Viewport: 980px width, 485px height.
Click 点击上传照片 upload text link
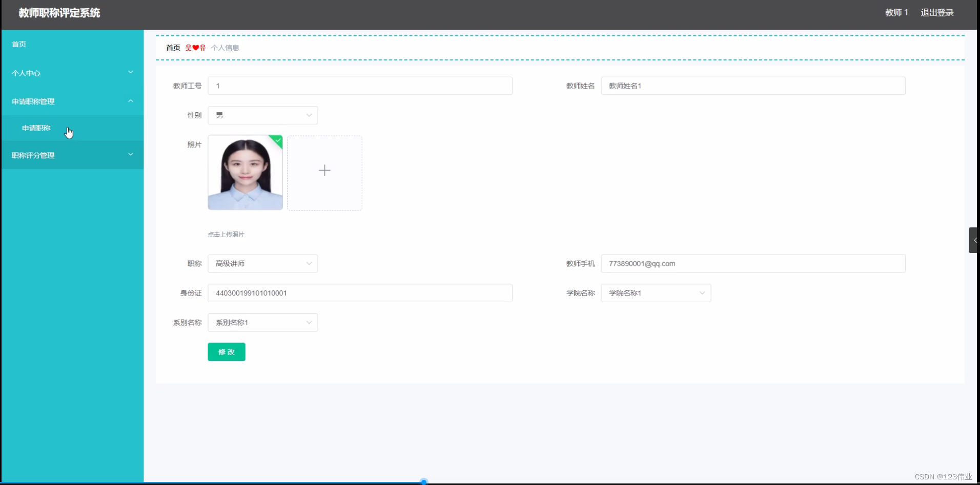pos(226,234)
